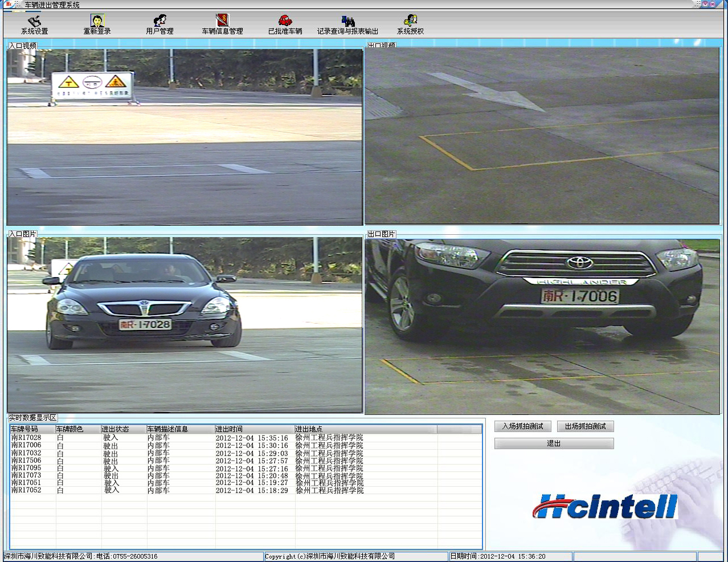Open 用户管理 from the toolbar
Viewport: 728px width, 562px height.
pos(160,22)
